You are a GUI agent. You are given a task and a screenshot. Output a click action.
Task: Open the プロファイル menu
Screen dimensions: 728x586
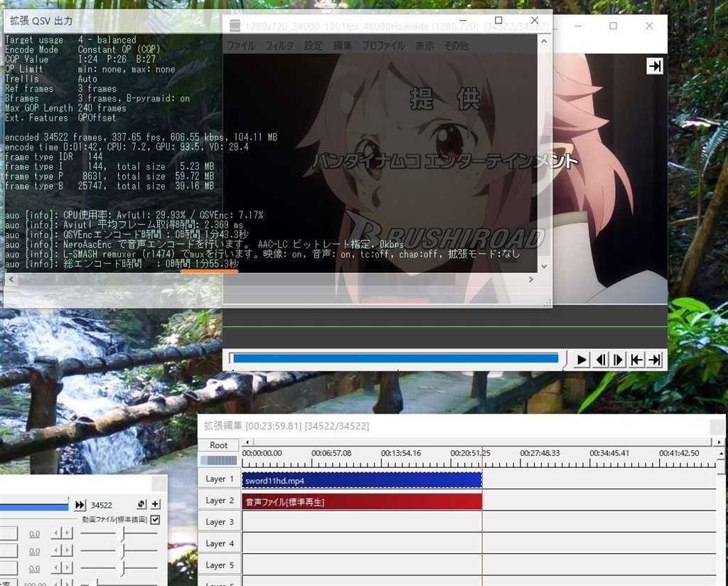click(383, 46)
